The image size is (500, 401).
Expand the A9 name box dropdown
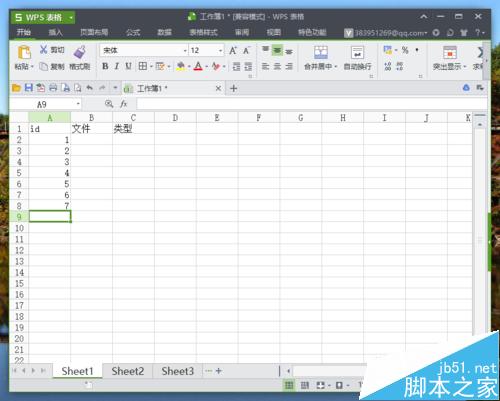coord(78,104)
